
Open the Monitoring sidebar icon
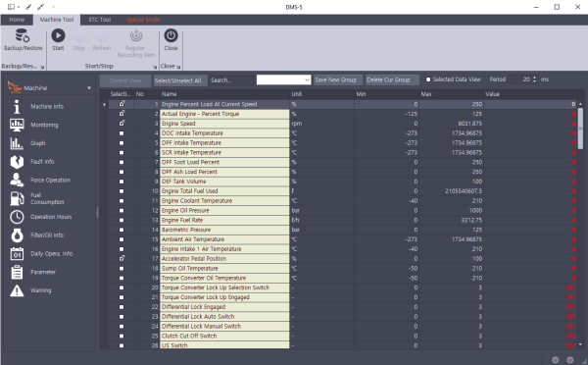coord(17,125)
